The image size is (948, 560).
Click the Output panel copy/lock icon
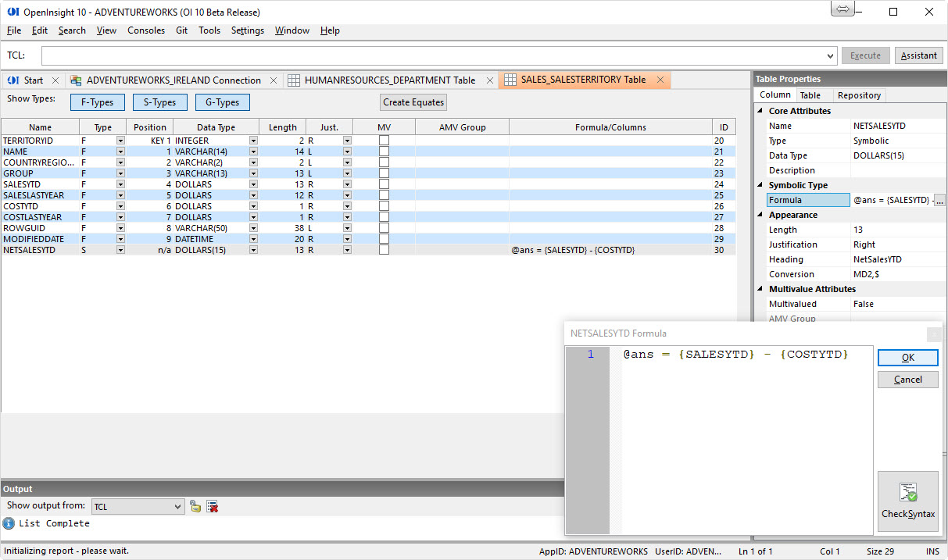tap(195, 507)
